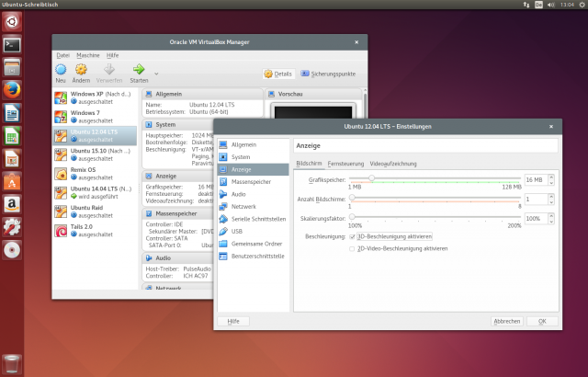This screenshot has height=377, width=588.
Task: Select the Ubuntu 14.04 LTS running machine
Action: 95,192
